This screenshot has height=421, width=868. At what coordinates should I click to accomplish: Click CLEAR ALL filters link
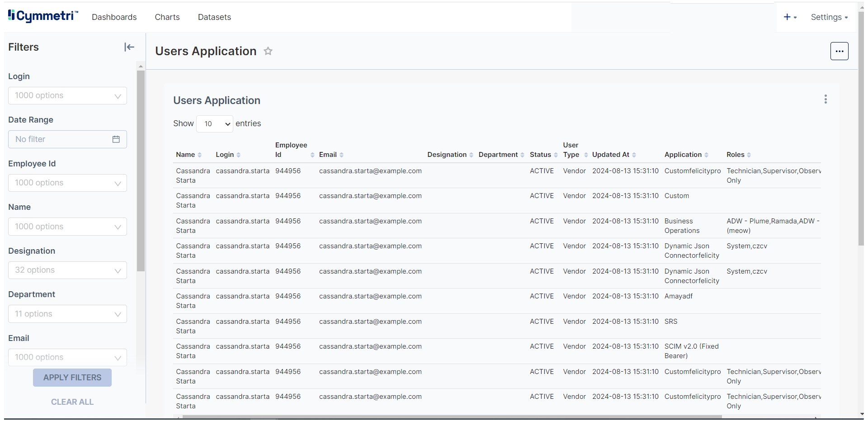72,402
